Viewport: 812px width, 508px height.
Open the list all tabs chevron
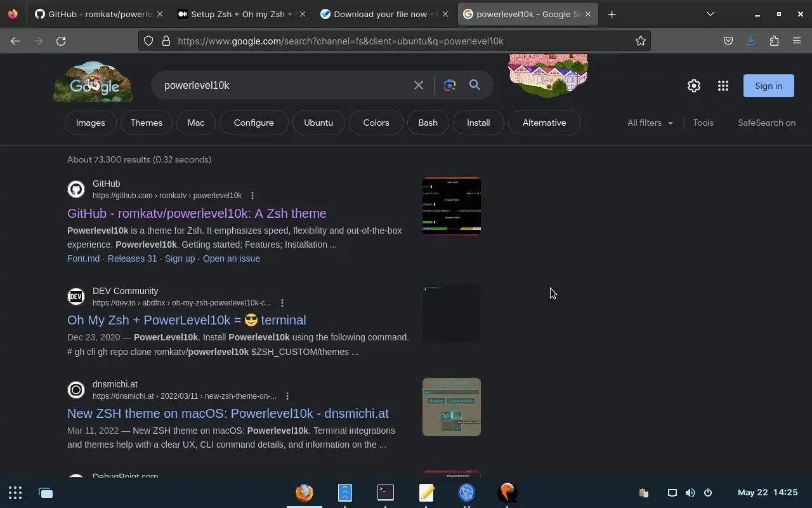(x=710, y=14)
